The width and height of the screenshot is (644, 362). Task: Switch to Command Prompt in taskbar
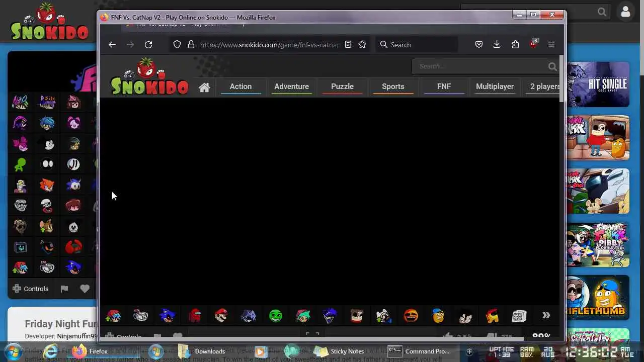coord(420,351)
